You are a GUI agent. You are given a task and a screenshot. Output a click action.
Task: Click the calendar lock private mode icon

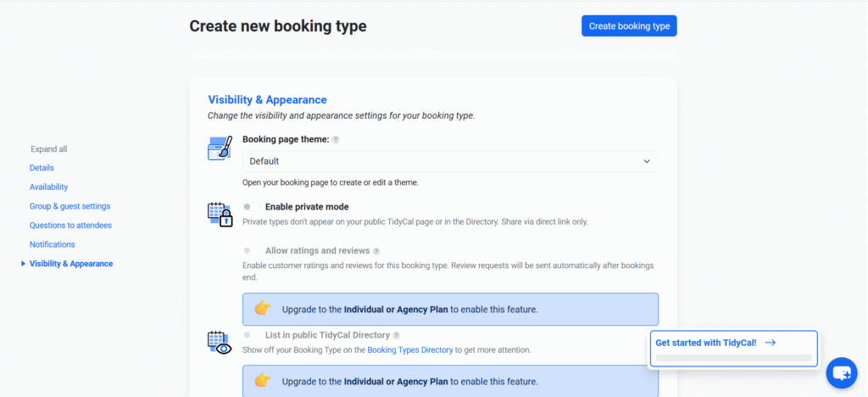click(x=220, y=214)
